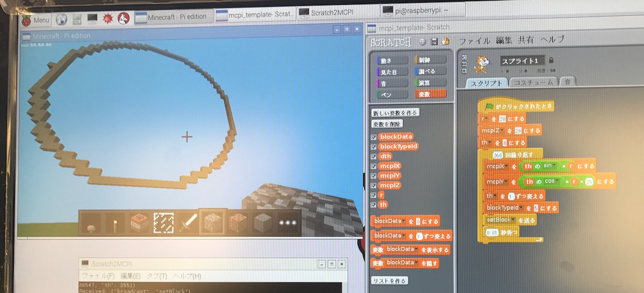Viewport: 644px width, 293px height.
Task: Open the three-dots inventory in Minecraft hotbar
Action: coord(288,222)
